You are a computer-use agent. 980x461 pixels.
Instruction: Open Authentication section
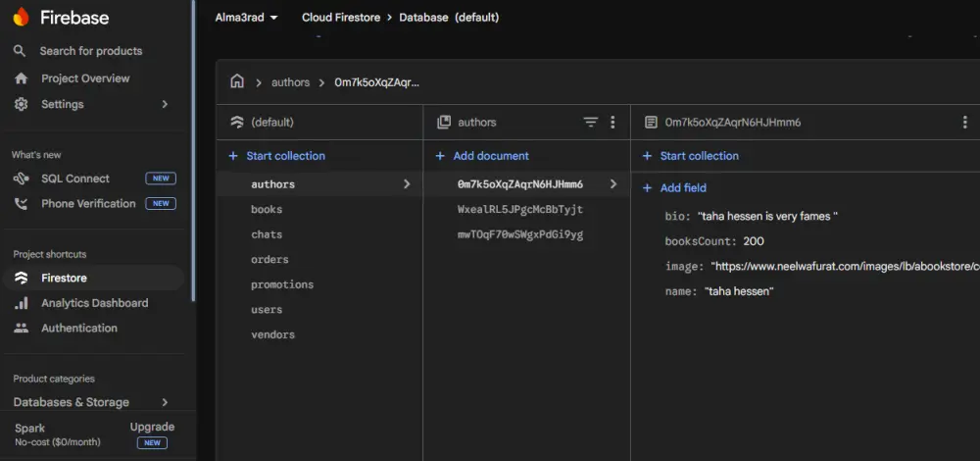tap(78, 328)
